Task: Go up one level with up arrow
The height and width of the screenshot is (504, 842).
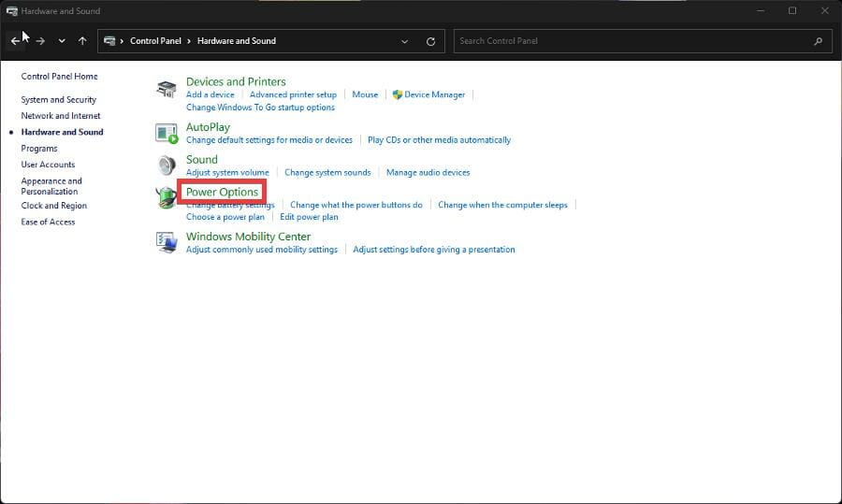Action: point(82,41)
